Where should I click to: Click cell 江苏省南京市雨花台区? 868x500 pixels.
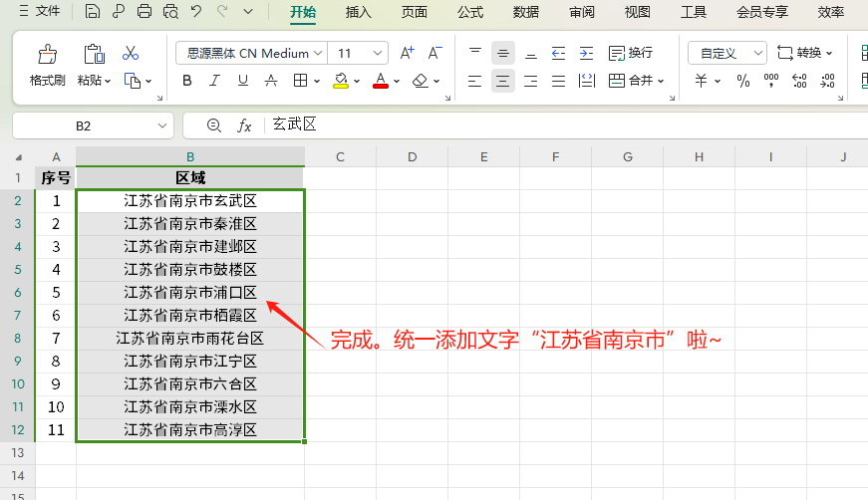click(x=190, y=338)
